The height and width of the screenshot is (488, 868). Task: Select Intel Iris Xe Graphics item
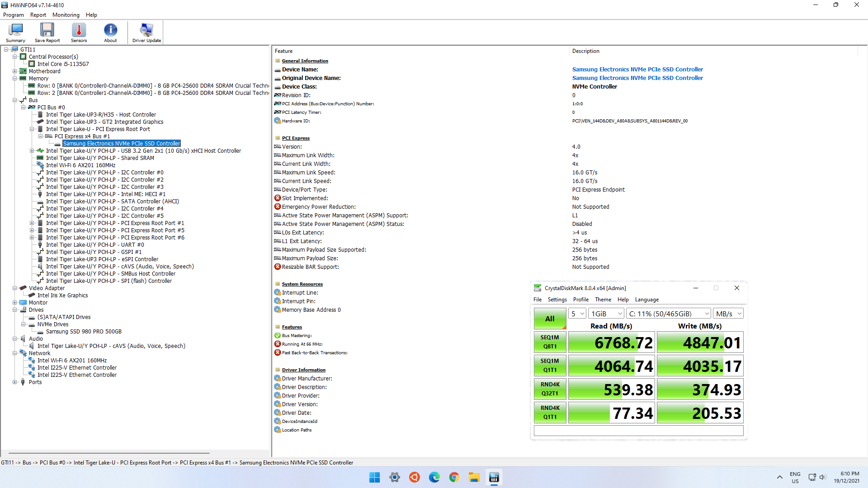click(62, 296)
